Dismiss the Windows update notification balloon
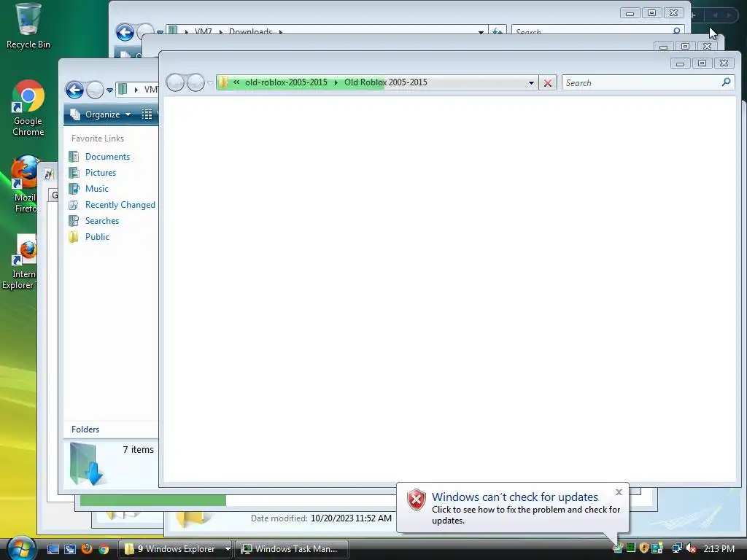 (619, 492)
